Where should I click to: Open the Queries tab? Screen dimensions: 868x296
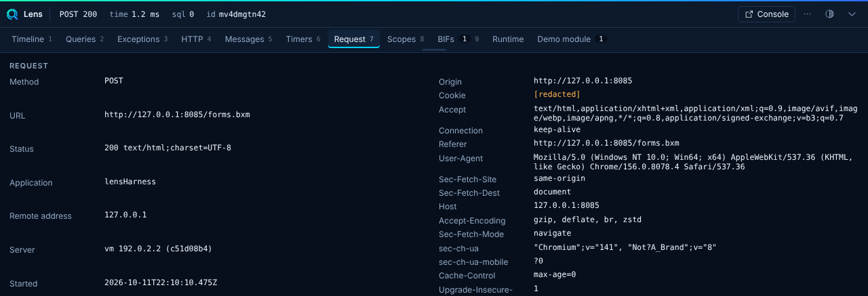pyautogui.click(x=85, y=39)
